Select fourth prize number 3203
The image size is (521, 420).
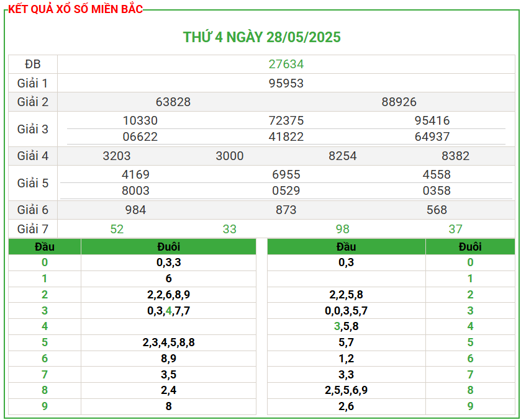click(117, 156)
